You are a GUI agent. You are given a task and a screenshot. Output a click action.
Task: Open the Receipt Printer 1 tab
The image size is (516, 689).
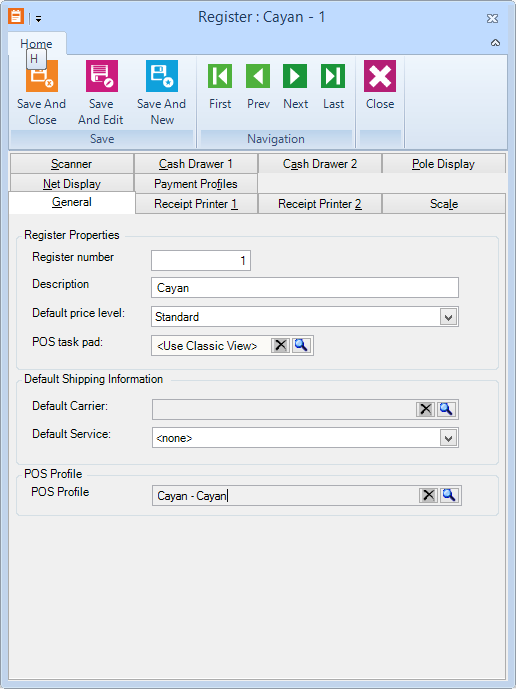196,204
